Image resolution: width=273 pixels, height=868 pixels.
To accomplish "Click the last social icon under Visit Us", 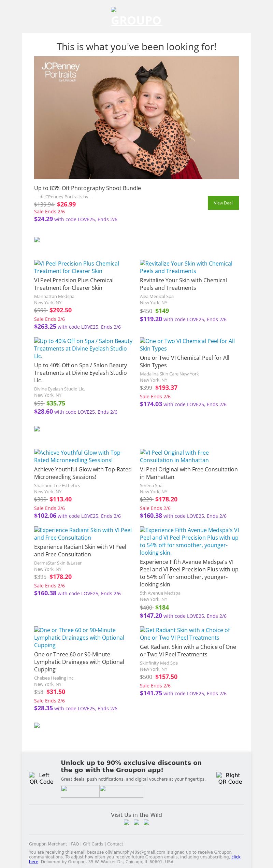I will (x=146, y=822).
